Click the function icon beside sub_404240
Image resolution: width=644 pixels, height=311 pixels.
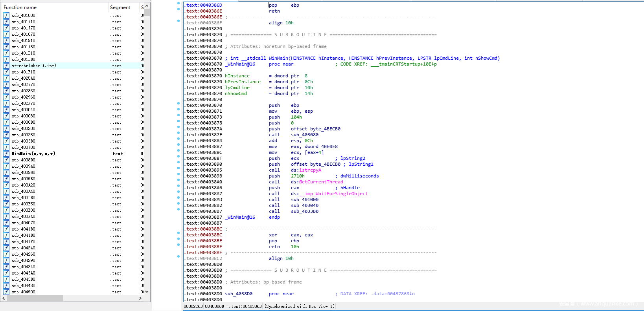click(6, 248)
